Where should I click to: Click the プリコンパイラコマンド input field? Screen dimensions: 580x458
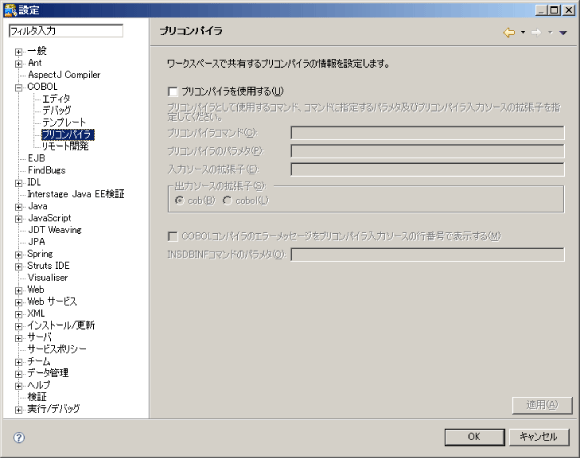[x=428, y=133]
